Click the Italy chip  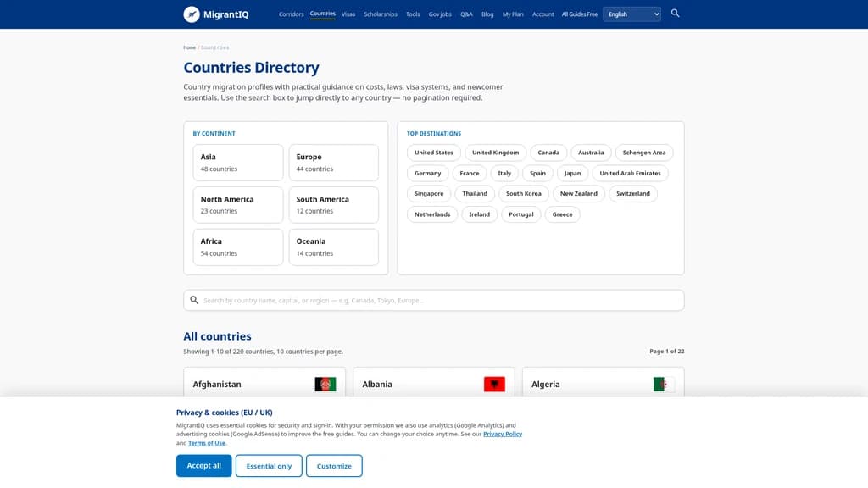click(x=504, y=173)
